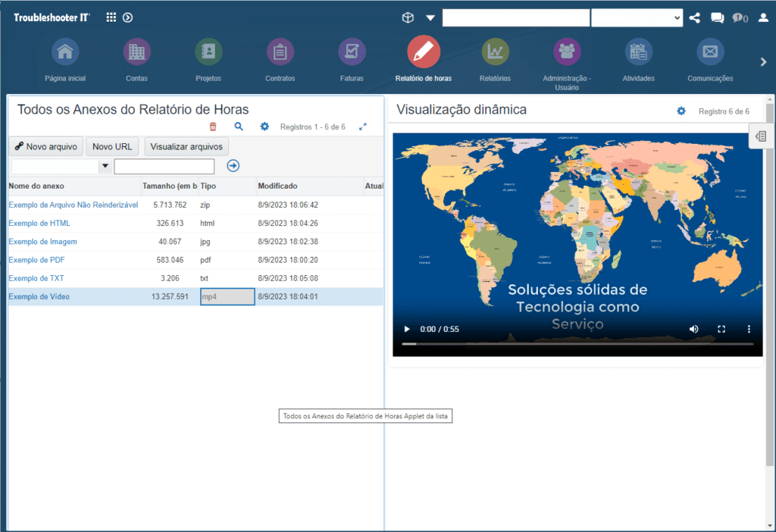Click the Novo arquivo button

(46, 146)
